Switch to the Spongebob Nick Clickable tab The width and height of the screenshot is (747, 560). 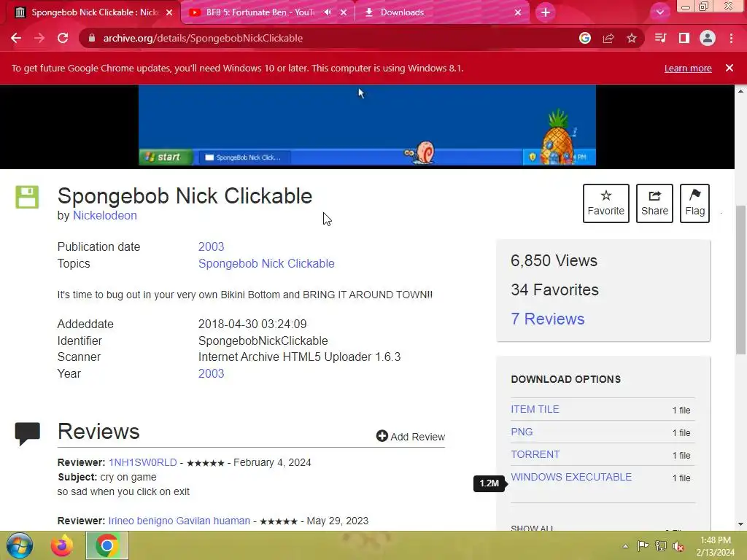tap(90, 12)
